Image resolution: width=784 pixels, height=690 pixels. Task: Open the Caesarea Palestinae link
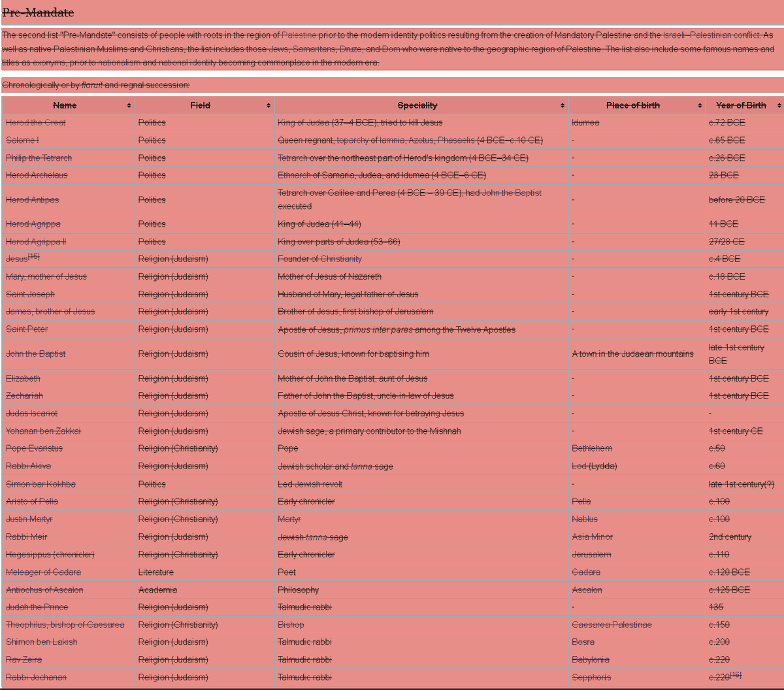coord(612,625)
